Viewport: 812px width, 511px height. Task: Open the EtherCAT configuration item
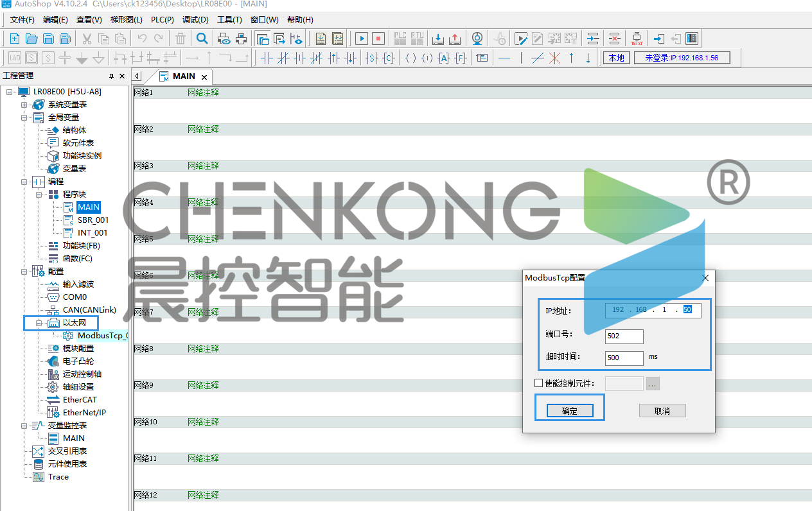pyautogui.click(x=80, y=400)
